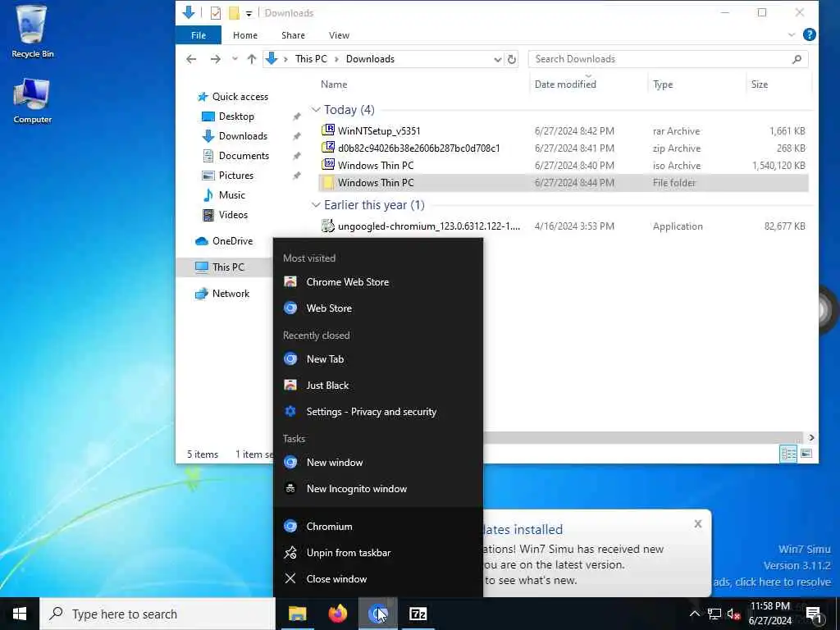Open Customize Quick Access Toolbar dropdown
The image size is (840, 630).
pyautogui.click(x=249, y=13)
